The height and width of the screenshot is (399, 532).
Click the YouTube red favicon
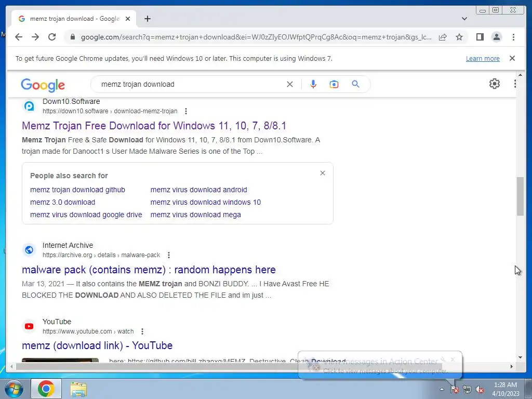(x=29, y=326)
